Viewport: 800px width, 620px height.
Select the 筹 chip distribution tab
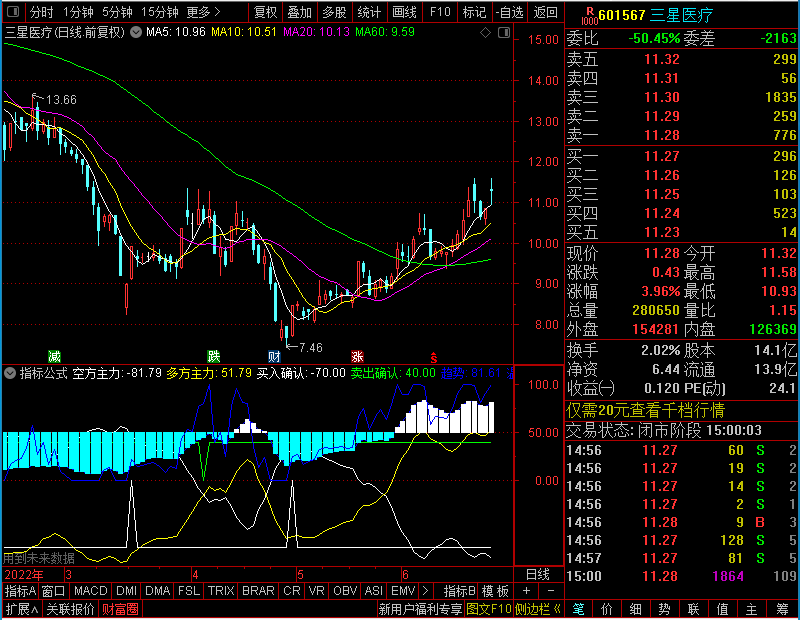point(782,609)
